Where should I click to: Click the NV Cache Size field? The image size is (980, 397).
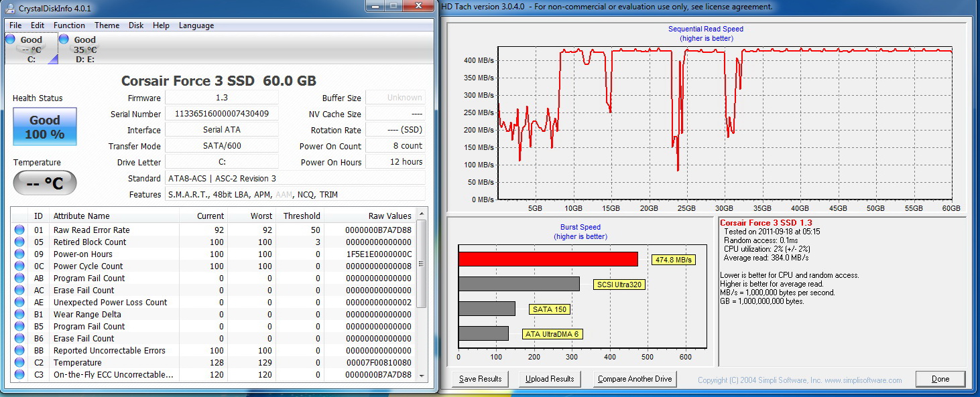[x=395, y=114]
